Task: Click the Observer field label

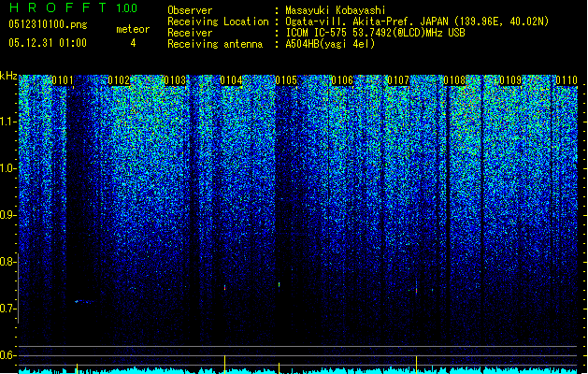Action: (190, 10)
